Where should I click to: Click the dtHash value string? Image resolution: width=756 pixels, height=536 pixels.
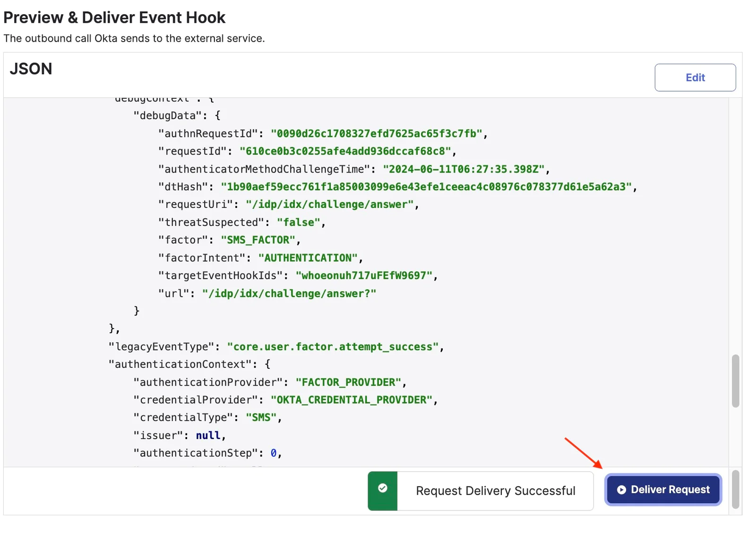point(426,187)
